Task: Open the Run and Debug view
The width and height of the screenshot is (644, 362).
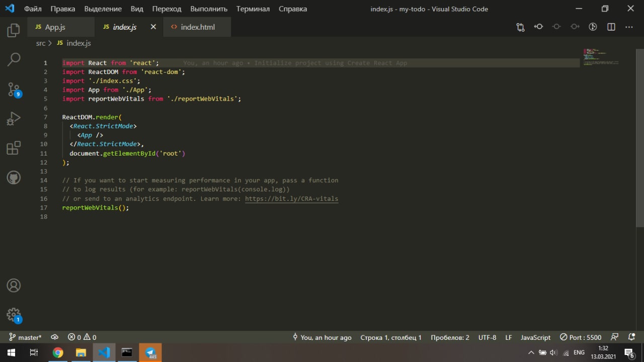Action: pos(14,119)
